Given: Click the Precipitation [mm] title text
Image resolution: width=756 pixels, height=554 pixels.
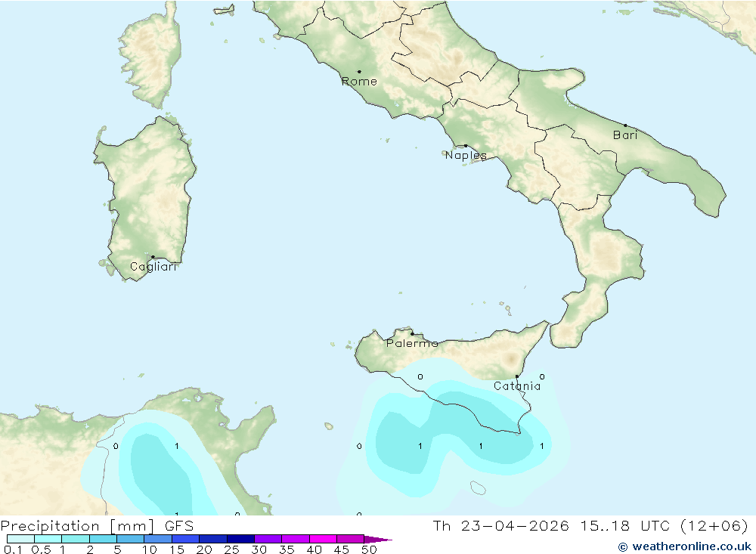Looking at the screenshot, I should (77, 526).
